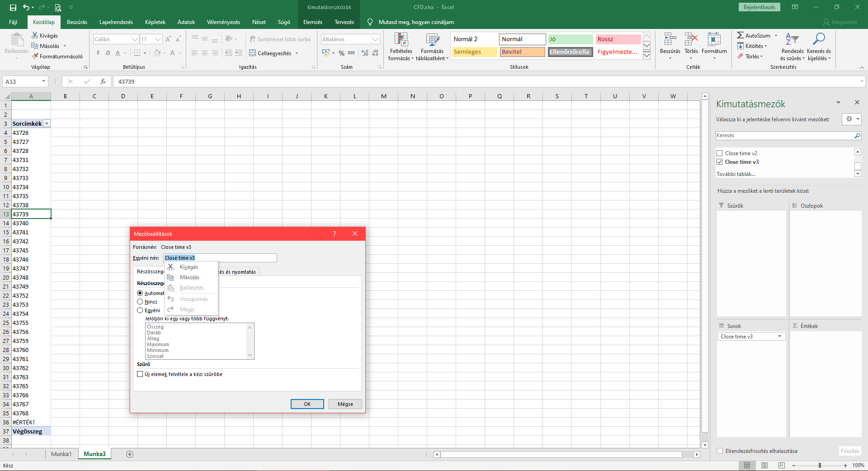Image resolution: width=868 pixels, height=471 pixels.
Task: Open the Elemzés ribbon tab
Action: [x=313, y=22]
